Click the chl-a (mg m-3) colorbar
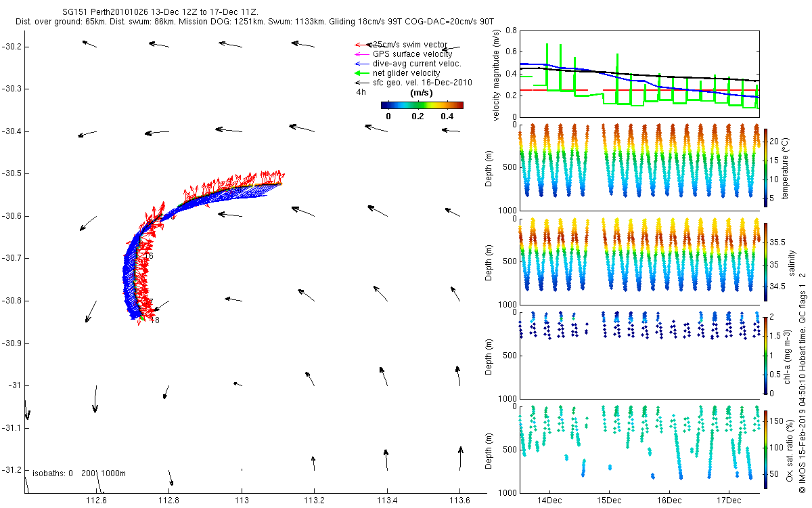This screenshot has width=812, height=508. tap(766, 355)
